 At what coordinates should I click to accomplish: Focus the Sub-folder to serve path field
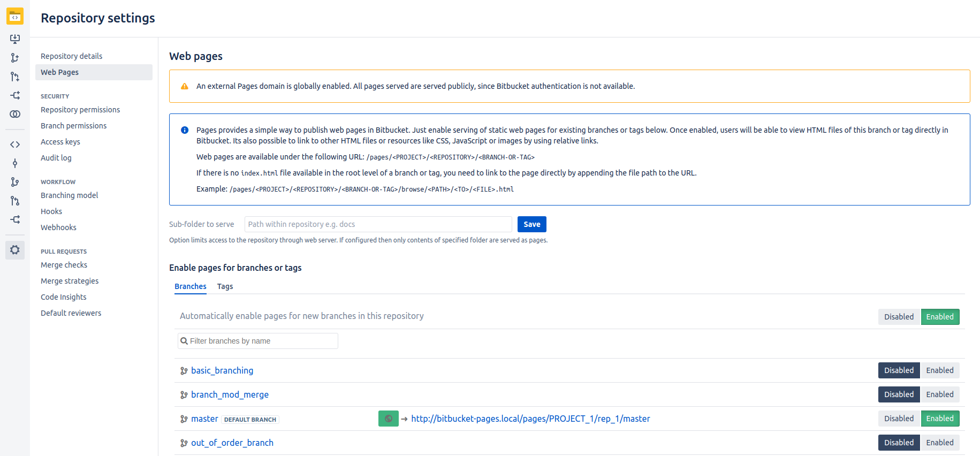(378, 224)
